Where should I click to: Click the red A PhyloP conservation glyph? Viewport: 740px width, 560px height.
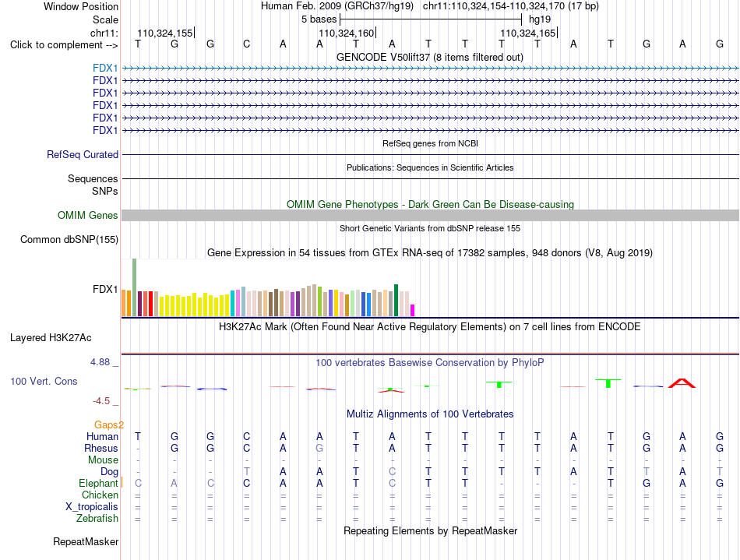(x=682, y=383)
